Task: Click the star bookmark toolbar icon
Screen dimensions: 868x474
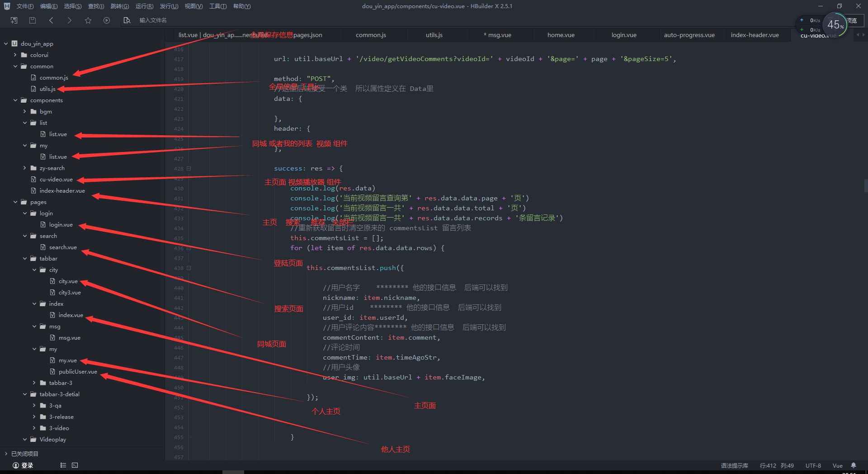Action: coord(88,20)
